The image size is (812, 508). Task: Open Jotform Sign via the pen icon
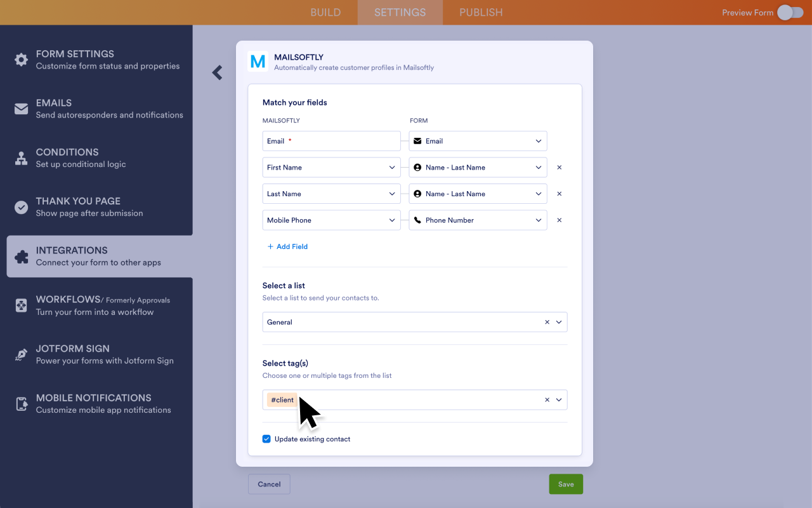point(20,354)
